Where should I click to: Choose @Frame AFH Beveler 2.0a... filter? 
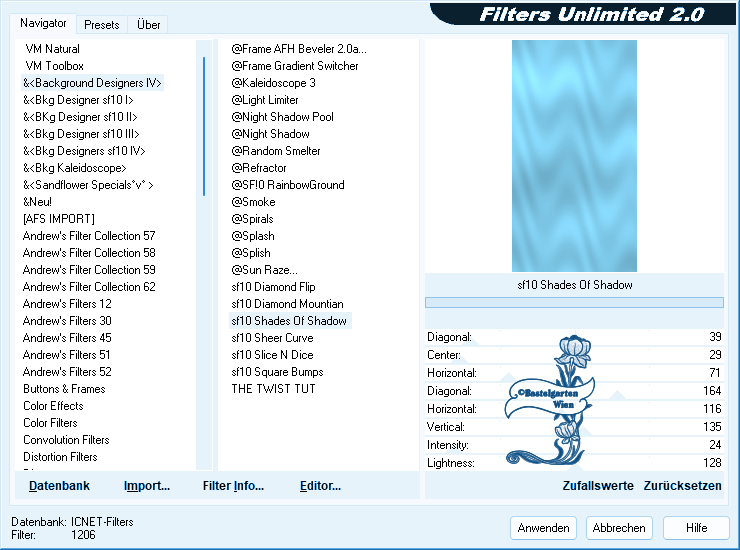[299, 49]
